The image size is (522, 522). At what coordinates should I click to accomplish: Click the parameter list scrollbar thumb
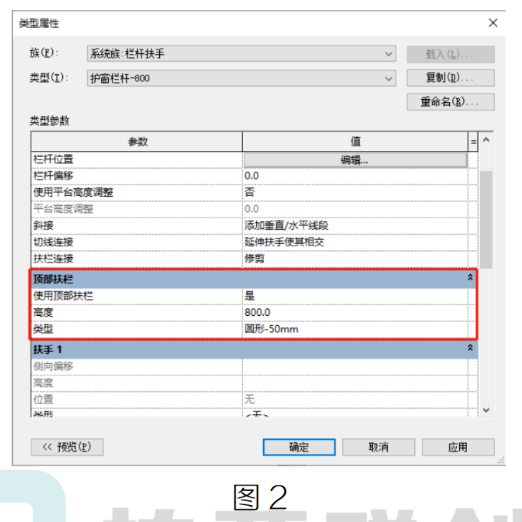pyautogui.click(x=486, y=220)
